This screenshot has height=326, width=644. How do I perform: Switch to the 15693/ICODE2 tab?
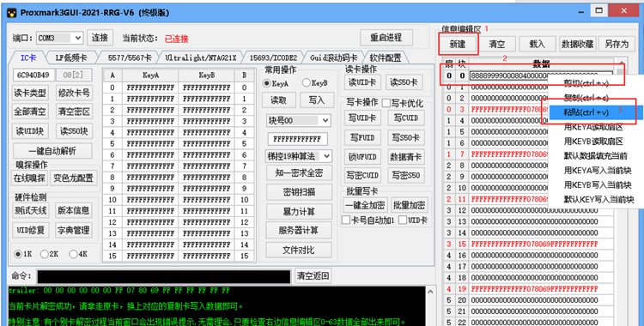tap(273, 57)
